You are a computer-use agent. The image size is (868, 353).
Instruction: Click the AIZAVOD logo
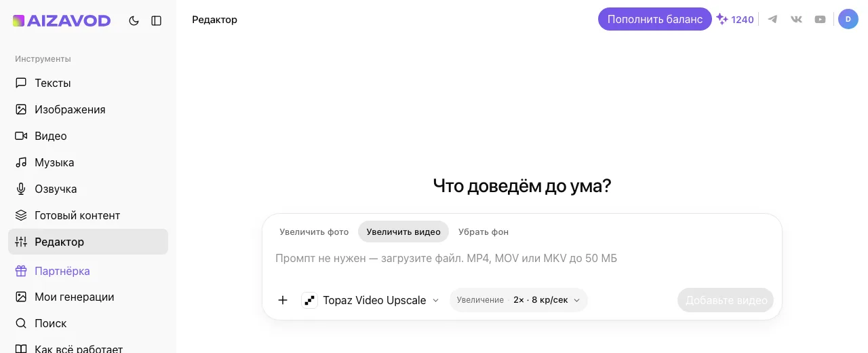[62, 21]
